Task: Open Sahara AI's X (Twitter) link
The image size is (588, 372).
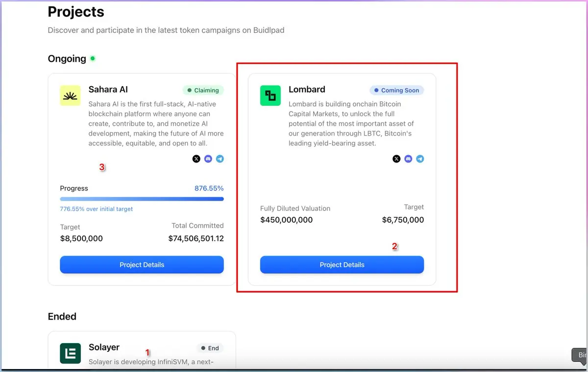Action: tap(196, 159)
